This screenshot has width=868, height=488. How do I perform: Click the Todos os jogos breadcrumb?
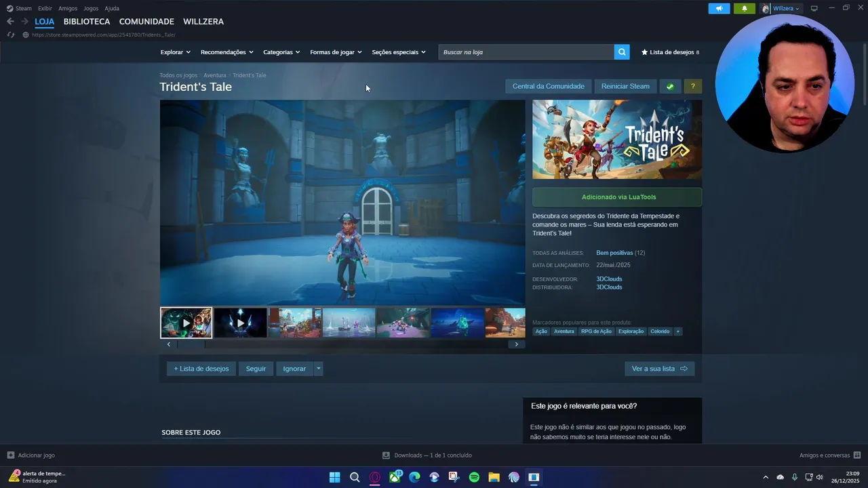(x=178, y=75)
